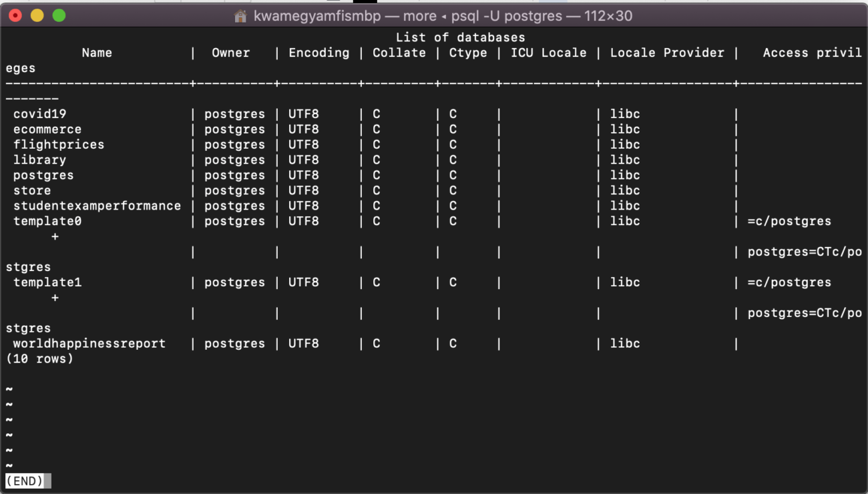This screenshot has width=868, height=494.
Task: Click the "(10 rows)" summary text
Action: [x=39, y=359]
